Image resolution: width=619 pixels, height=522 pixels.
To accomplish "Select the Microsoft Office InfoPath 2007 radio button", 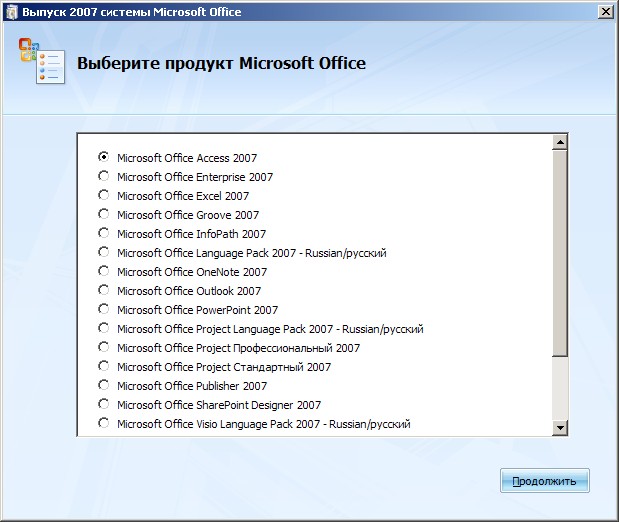I will coord(103,233).
